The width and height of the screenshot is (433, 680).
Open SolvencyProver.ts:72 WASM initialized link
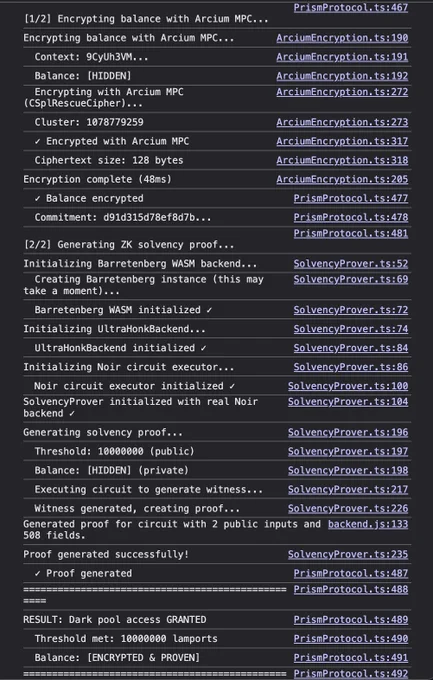pyautogui.click(x=351, y=310)
